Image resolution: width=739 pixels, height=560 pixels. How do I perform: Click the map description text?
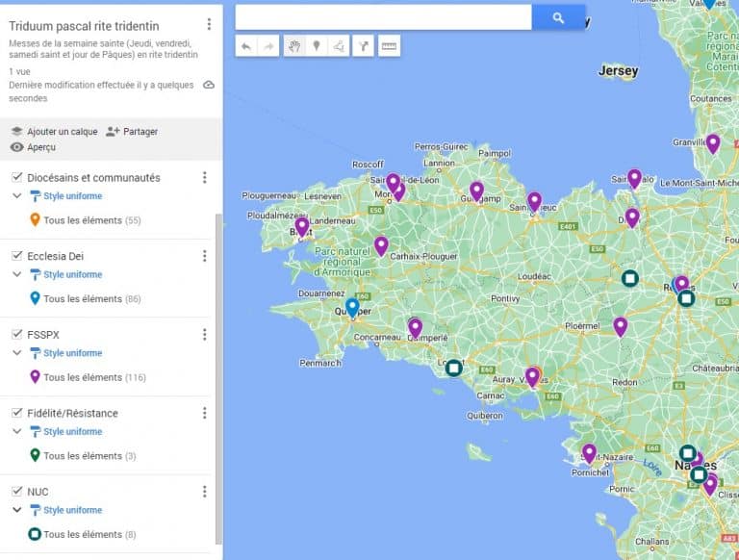(103, 49)
